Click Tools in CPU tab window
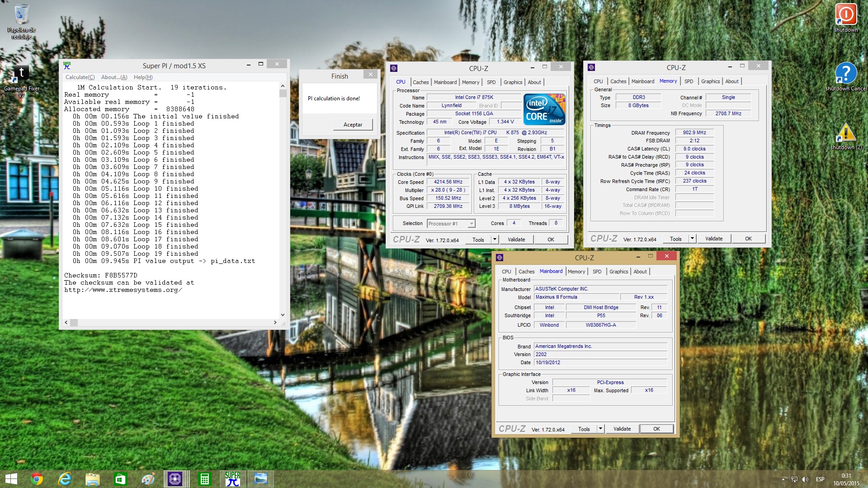The image size is (868, 488). click(478, 240)
